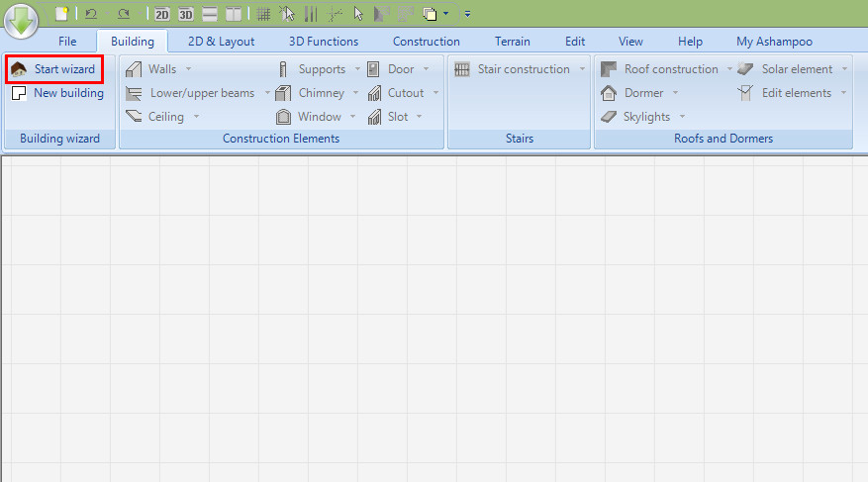Switch to 2D view in quick toolbar
Screen dimensions: 868x482
pos(161,14)
